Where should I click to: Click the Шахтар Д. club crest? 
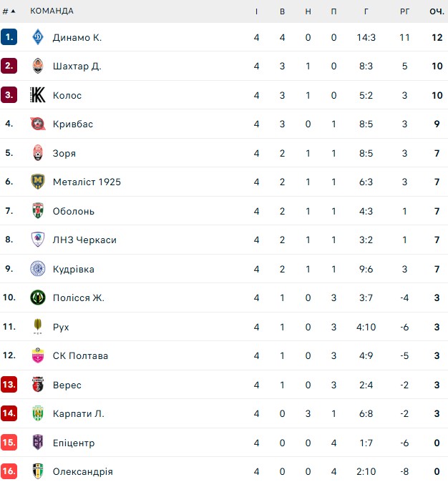pos(38,67)
